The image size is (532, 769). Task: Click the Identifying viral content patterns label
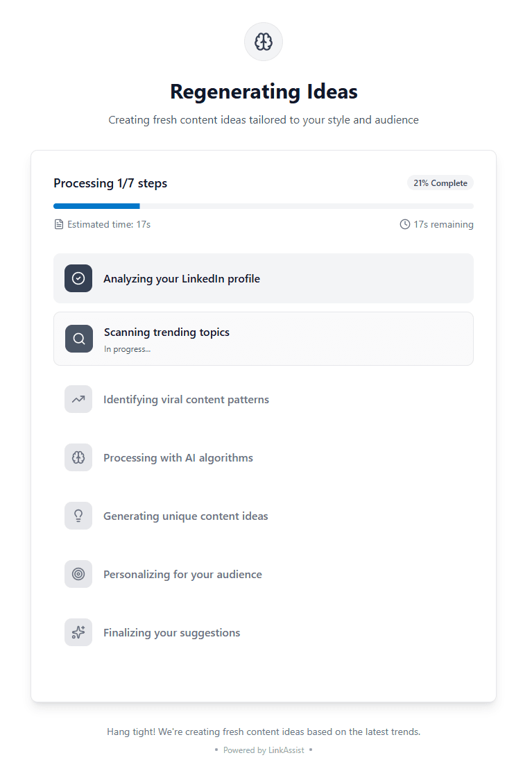coord(186,400)
